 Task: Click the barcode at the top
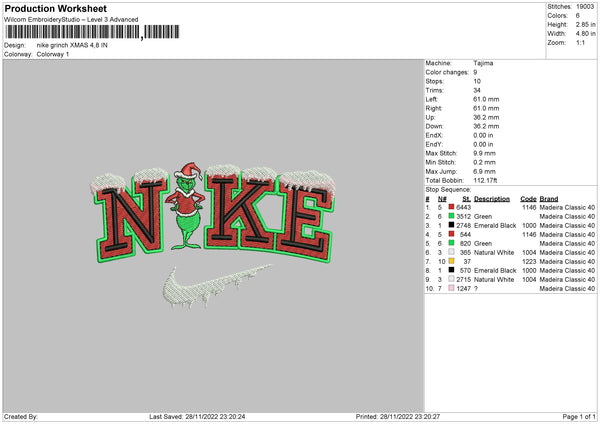click(x=92, y=32)
